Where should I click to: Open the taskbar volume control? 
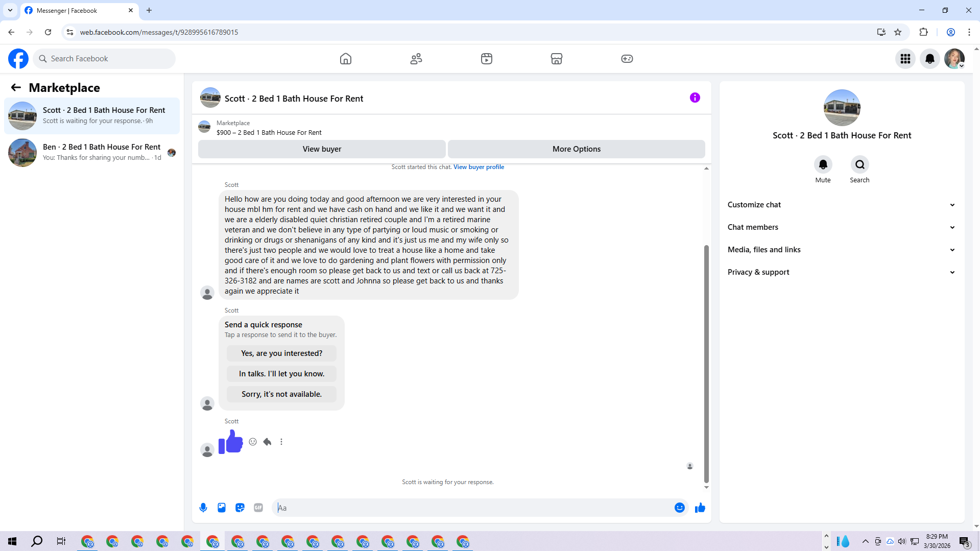tap(902, 541)
